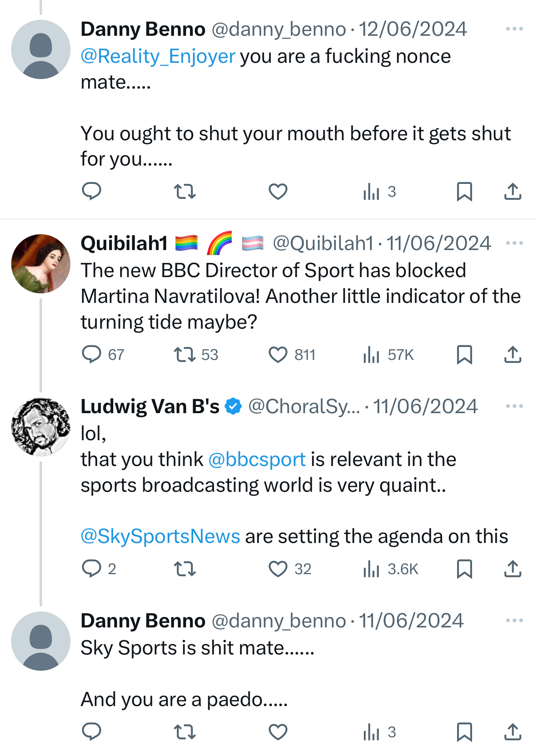Like Ludwig Van B's reply with 32 likes
This screenshot has width=537, height=756.
tap(278, 569)
